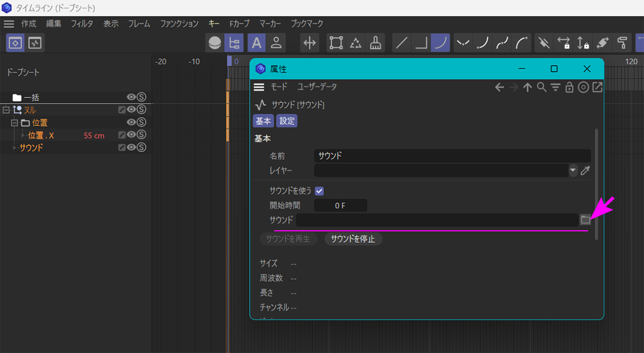Switch to F-Curve mode icon
This screenshot has height=353, width=644.
[35, 43]
